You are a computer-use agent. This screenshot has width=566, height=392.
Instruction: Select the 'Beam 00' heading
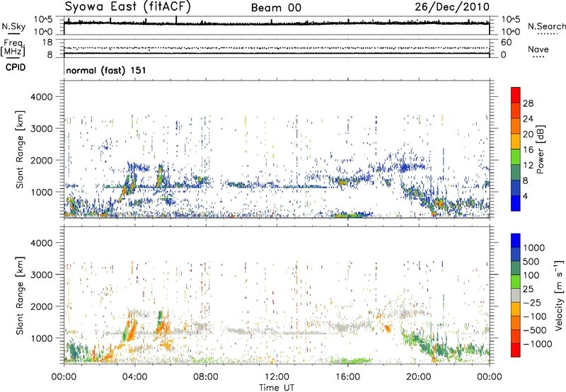coord(276,8)
